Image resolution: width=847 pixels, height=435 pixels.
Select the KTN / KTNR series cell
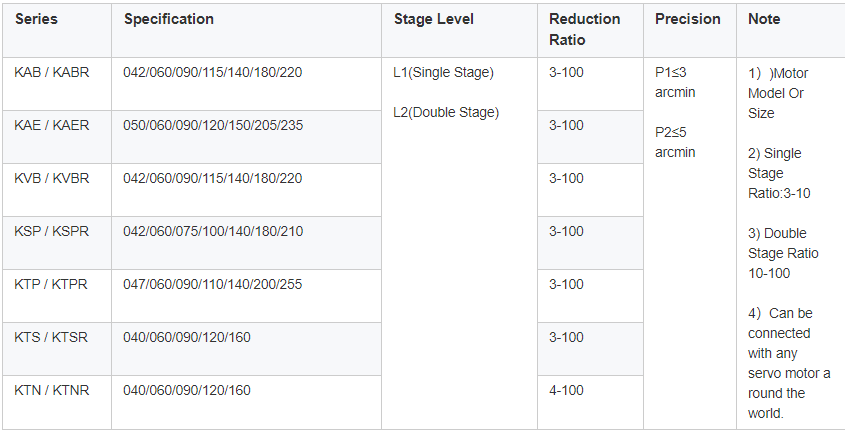[52, 390]
